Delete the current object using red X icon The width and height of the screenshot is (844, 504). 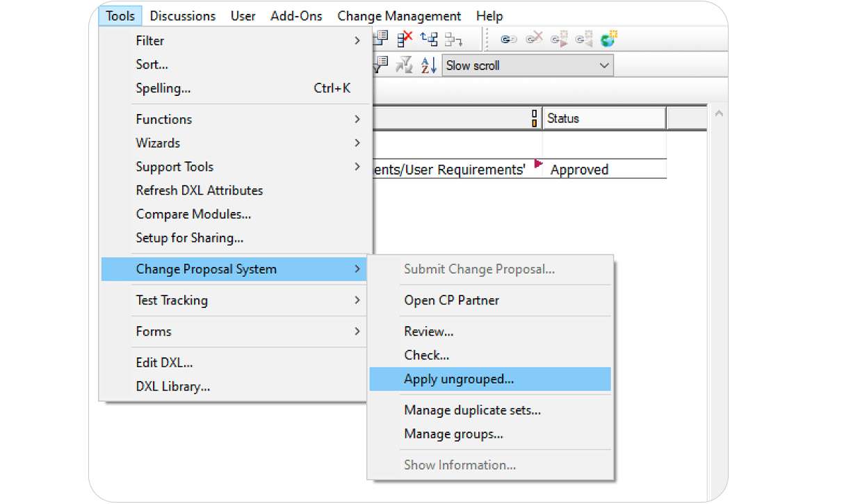[405, 38]
